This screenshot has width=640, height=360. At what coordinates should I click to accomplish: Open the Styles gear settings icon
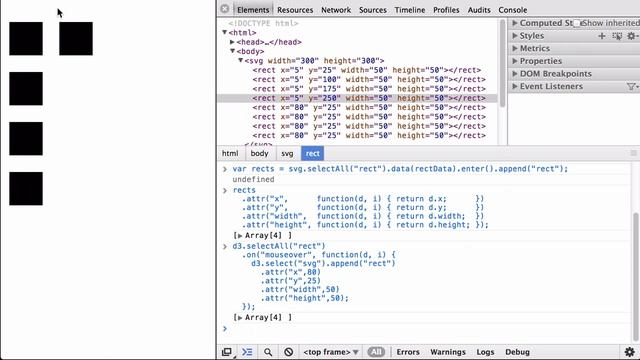tap(631, 36)
